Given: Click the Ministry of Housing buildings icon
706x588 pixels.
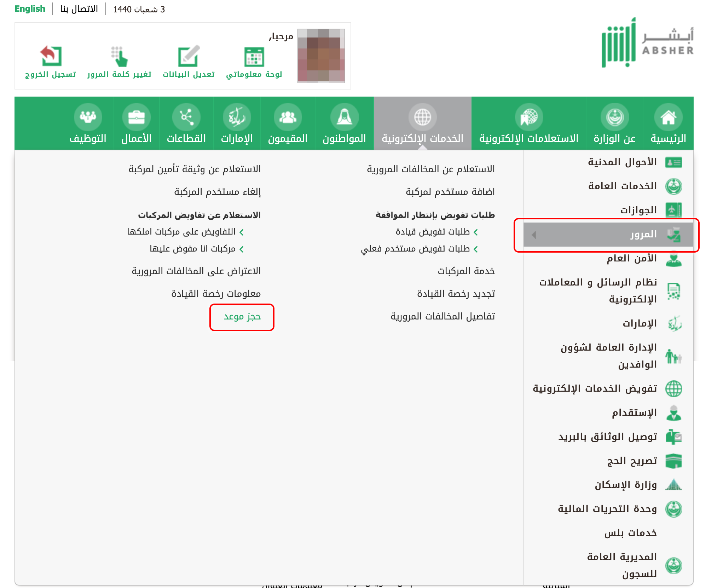Looking at the screenshot, I should (673, 485).
